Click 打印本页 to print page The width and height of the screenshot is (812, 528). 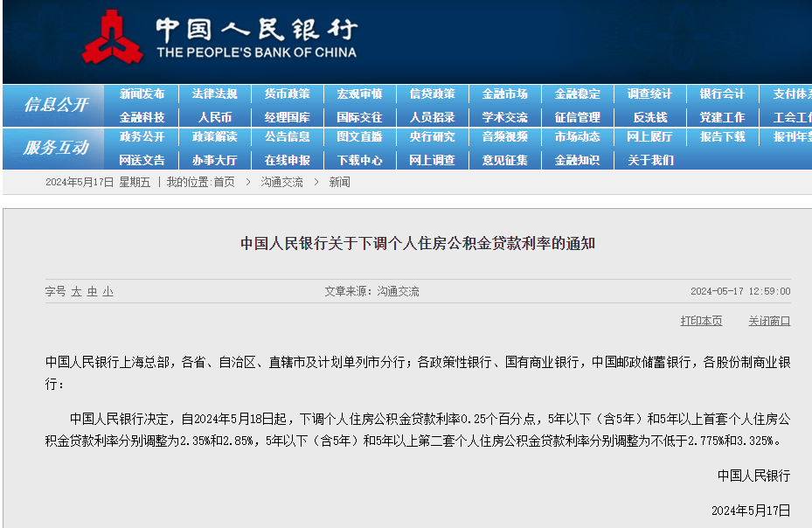coord(701,321)
